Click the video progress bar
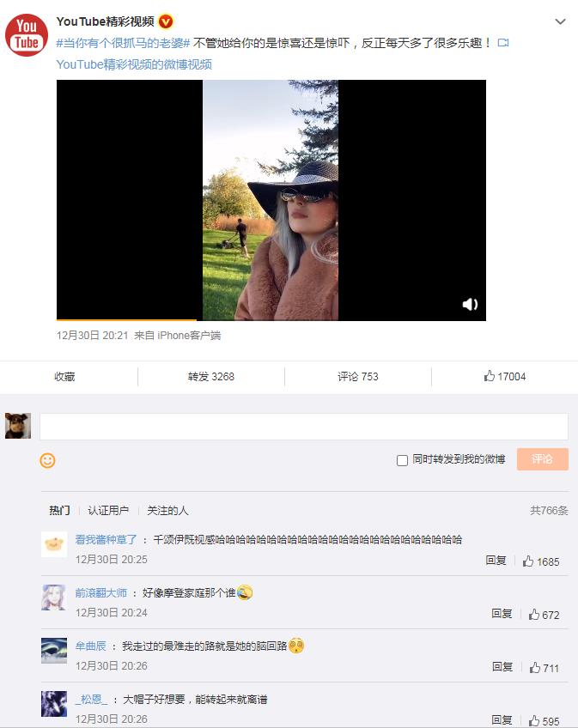 [271, 320]
